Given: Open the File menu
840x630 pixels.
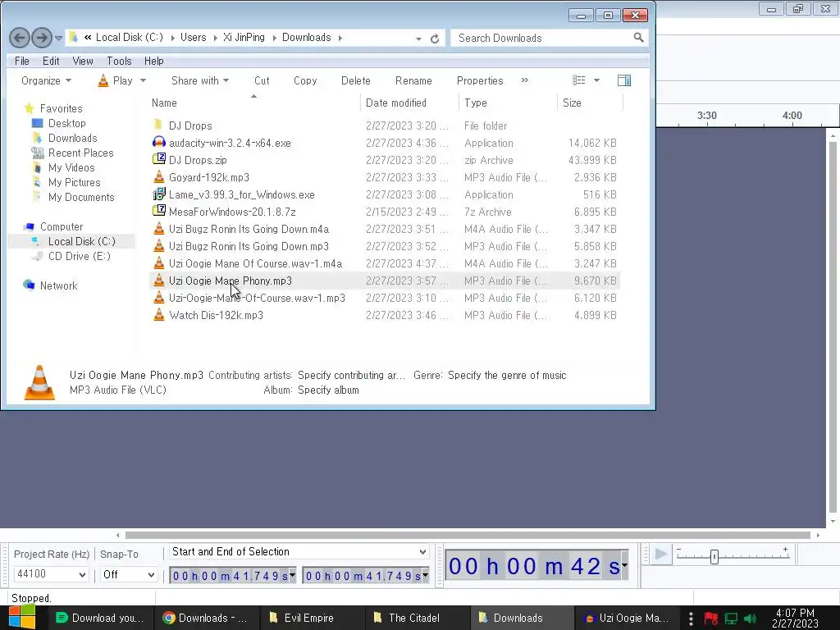Looking at the screenshot, I should [x=22, y=61].
